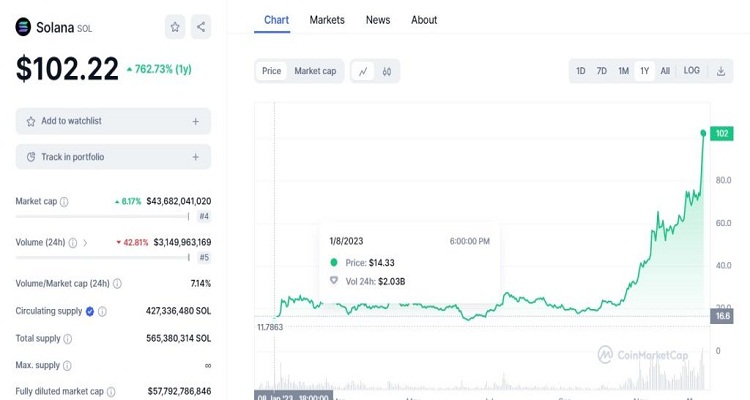Open the Markets tab

(x=327, y=20)
